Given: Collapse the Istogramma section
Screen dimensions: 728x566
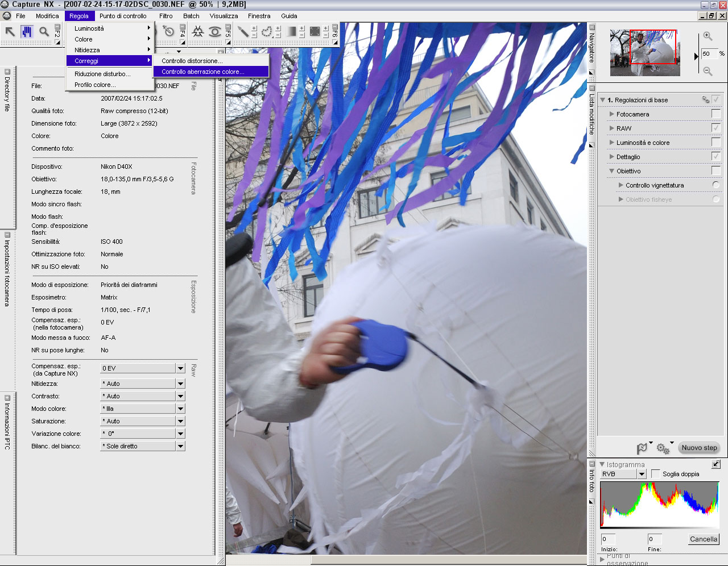Looking at the screenshot, I should point(602,464).
